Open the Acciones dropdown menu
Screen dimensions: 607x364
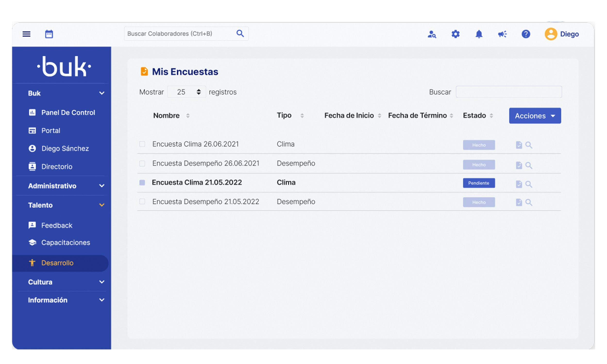point(535,115)
